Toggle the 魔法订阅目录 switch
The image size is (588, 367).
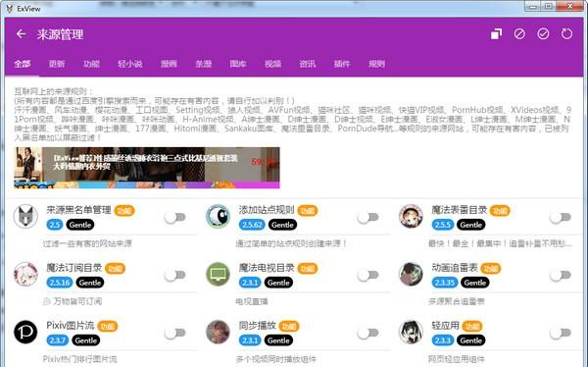[x=175, y=275]
